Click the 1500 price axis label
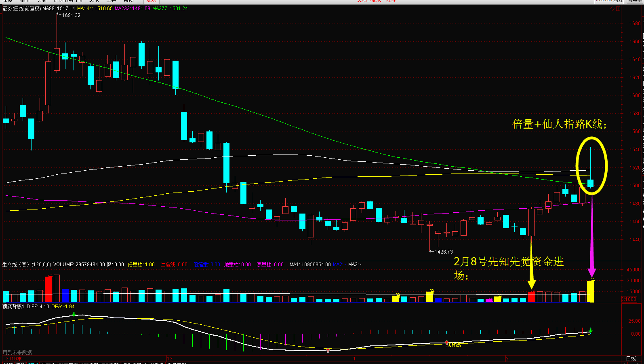The image size is (644, 364). click(x=635, y=186)
